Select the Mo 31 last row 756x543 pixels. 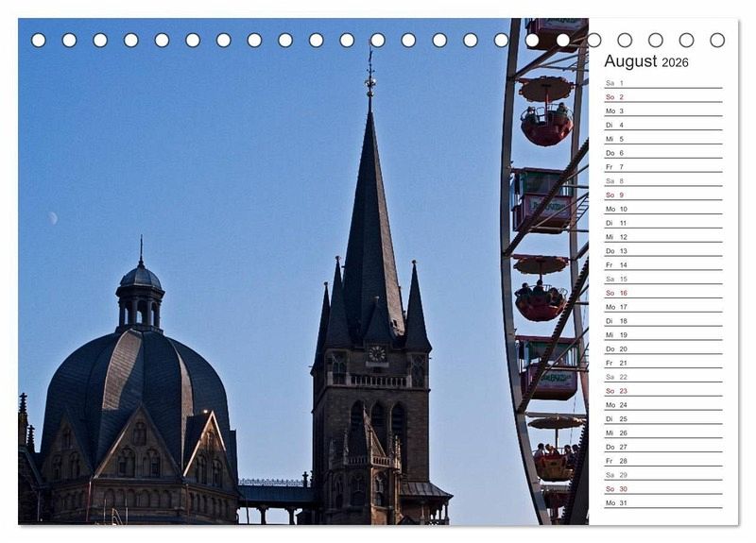[x=662, y=502]
